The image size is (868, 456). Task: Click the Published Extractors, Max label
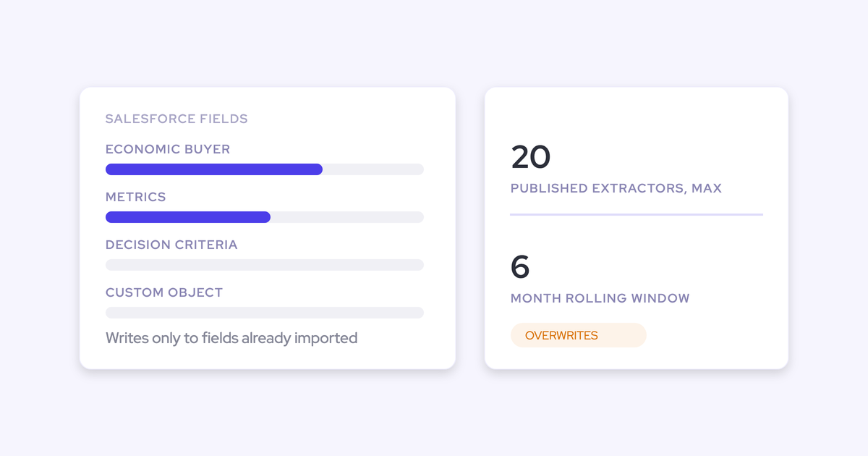[x=616, y=188]
